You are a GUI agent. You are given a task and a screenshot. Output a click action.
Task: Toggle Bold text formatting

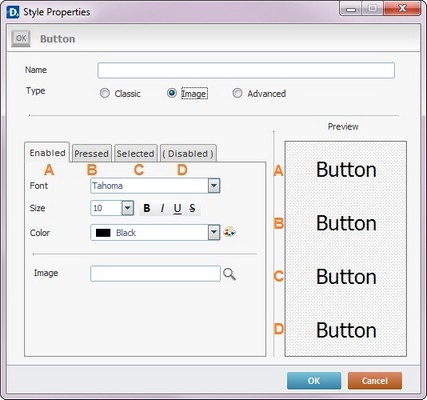pos(147,208)
